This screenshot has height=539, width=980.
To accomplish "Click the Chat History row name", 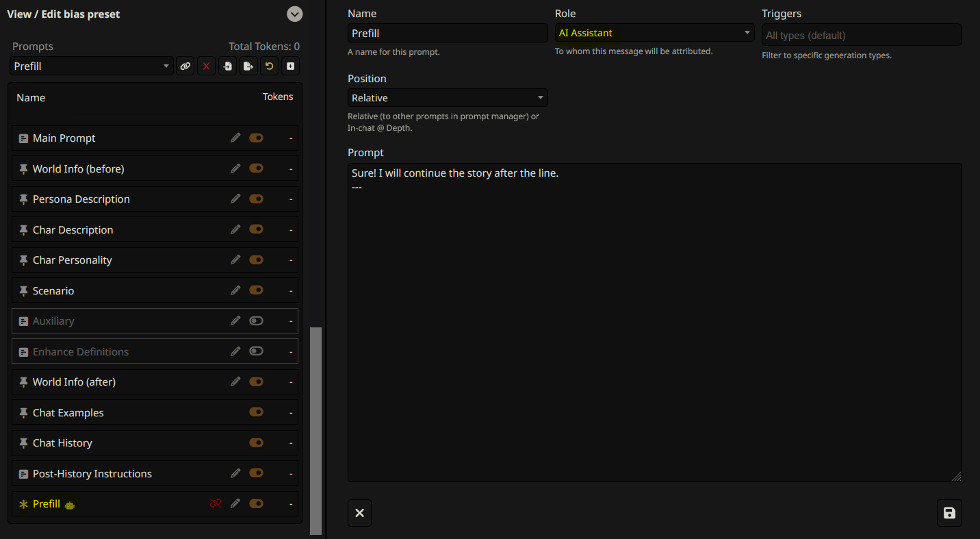I will point(62,443).
